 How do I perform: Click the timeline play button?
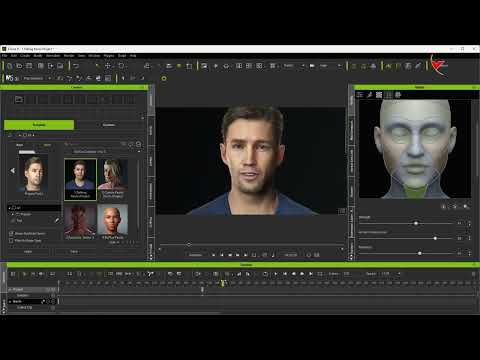(275, 274)
